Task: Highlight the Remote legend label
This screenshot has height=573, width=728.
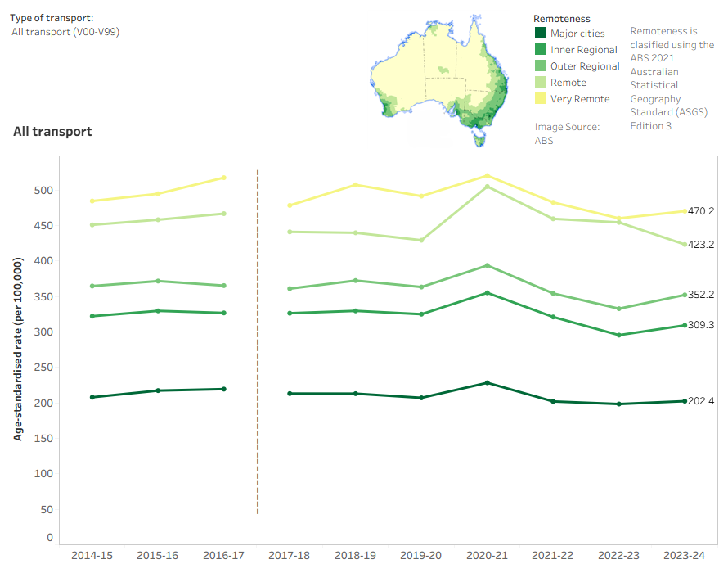Action: click(568, 83)
